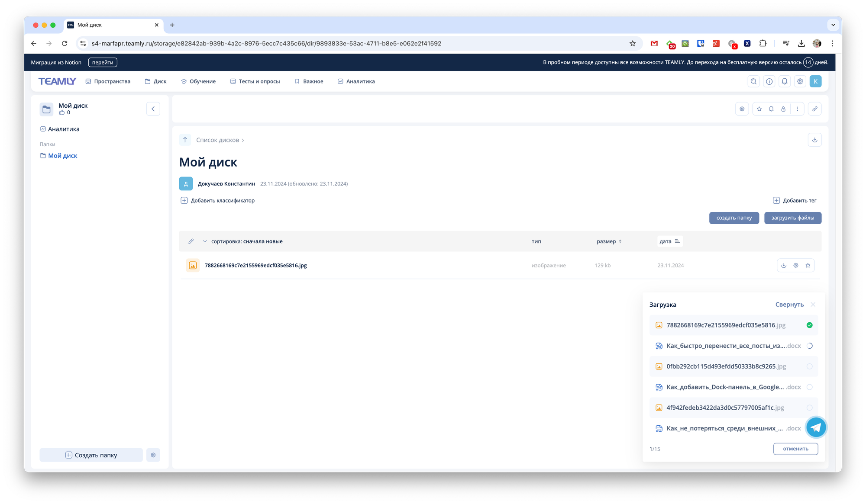Copy link using the chain icon
The width and height of the screenshot is (866, 504).
814,109
